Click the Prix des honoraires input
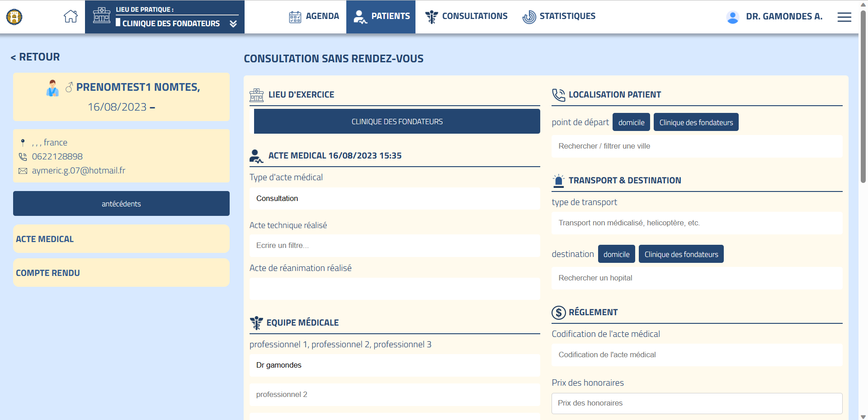Image resolution: width=868 pixels, height=420 pixels. [697, 403]
